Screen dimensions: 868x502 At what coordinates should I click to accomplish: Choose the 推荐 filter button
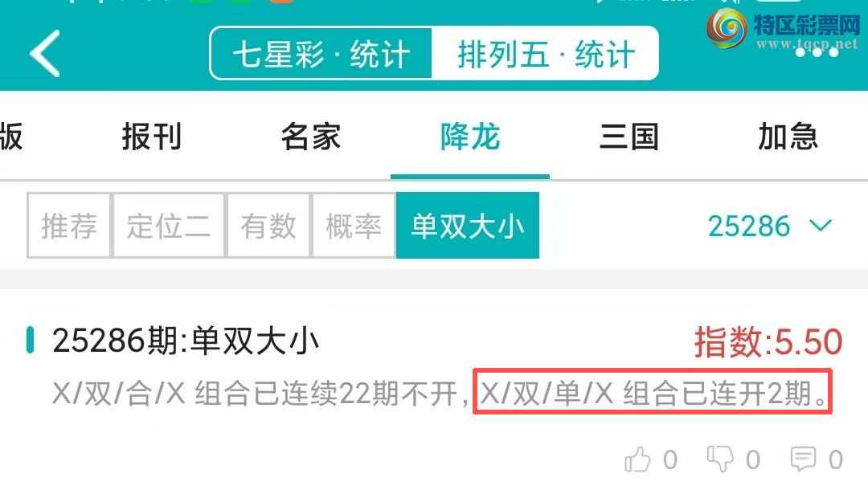pos(69,225)
